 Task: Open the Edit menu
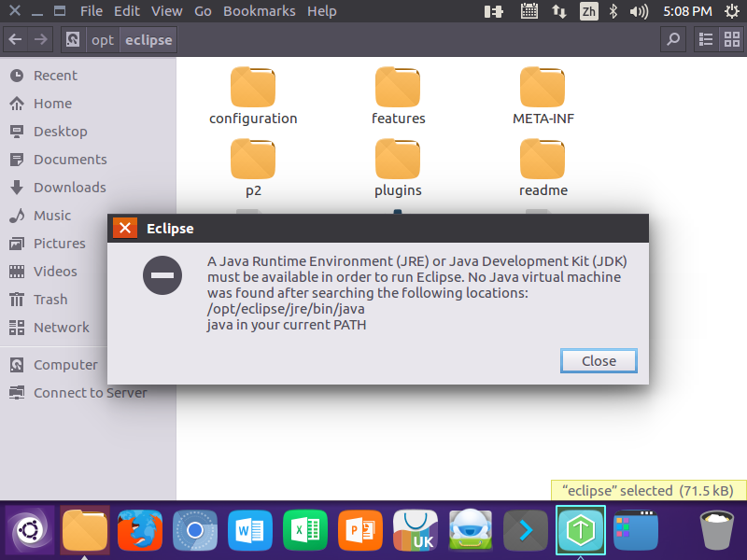point(127,11)
